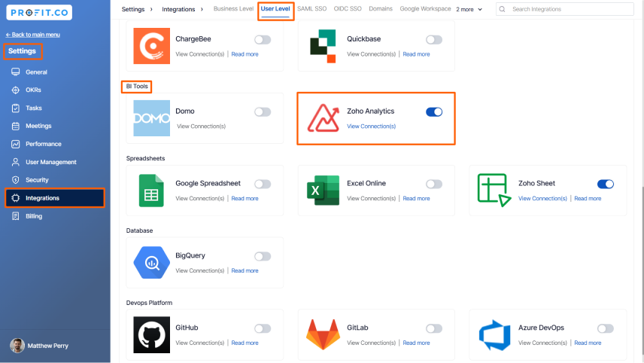This screenshot has width=644, height=363.
Task: Turn on the GitHub toggle
Action: pyautogui.click(x=263, y=328)
